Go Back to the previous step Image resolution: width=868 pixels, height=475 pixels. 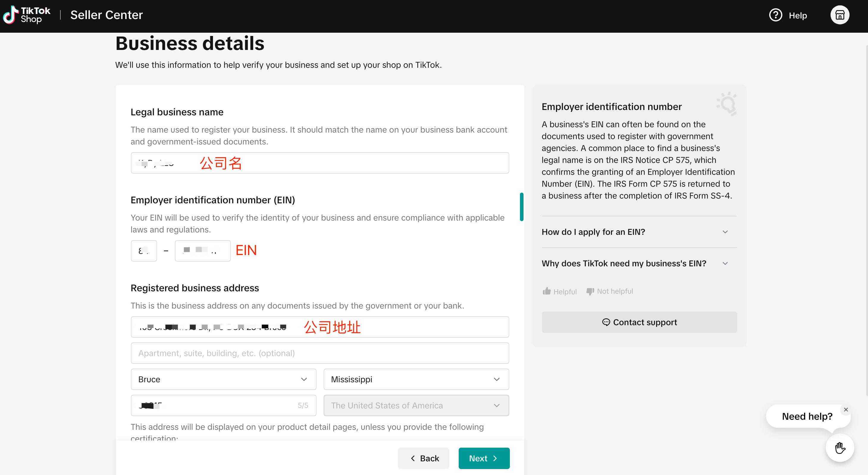click(x=423, y=458)
